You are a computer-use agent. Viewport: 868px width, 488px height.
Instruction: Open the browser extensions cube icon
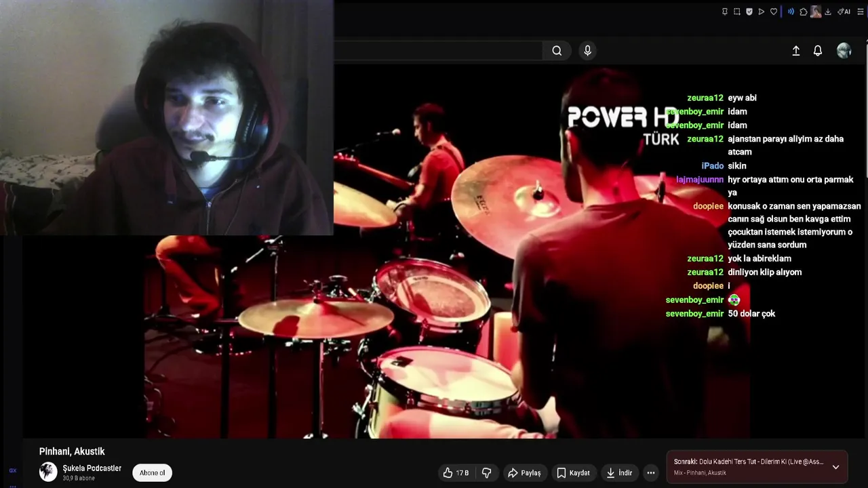click(x=804, y=12)
